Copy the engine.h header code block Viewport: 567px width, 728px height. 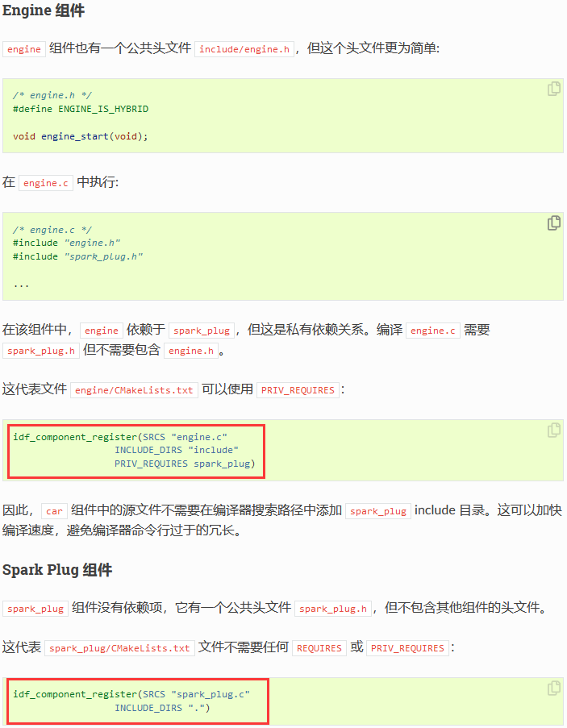click(x=553, y=88)
